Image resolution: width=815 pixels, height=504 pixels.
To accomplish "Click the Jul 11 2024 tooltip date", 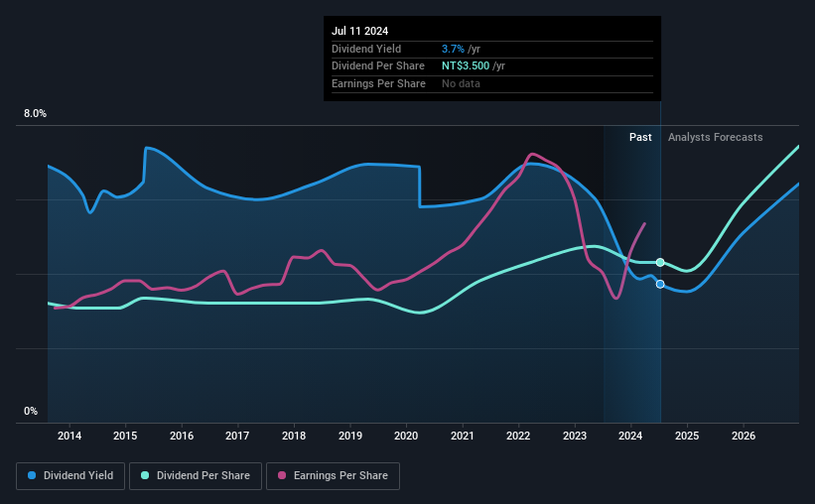I will (359, 31).
